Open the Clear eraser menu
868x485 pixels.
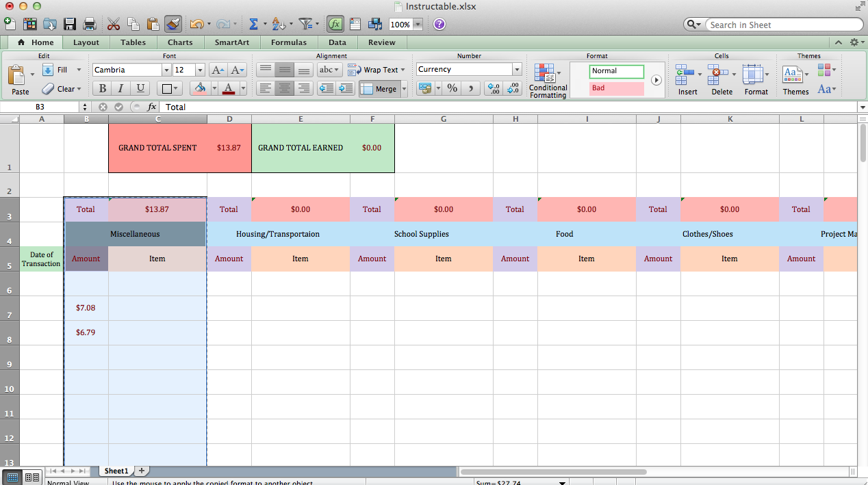pyautogui.click(x=61, y=89)
